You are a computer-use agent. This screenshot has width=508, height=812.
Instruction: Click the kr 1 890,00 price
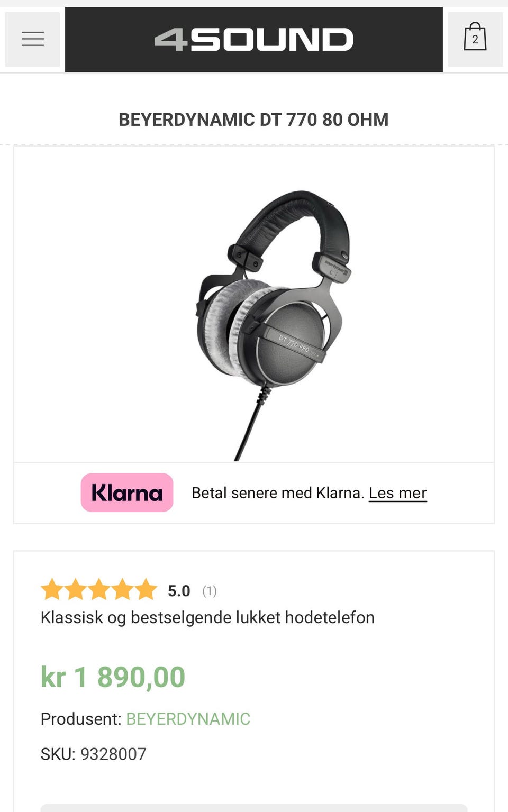[x=113, y=677]
